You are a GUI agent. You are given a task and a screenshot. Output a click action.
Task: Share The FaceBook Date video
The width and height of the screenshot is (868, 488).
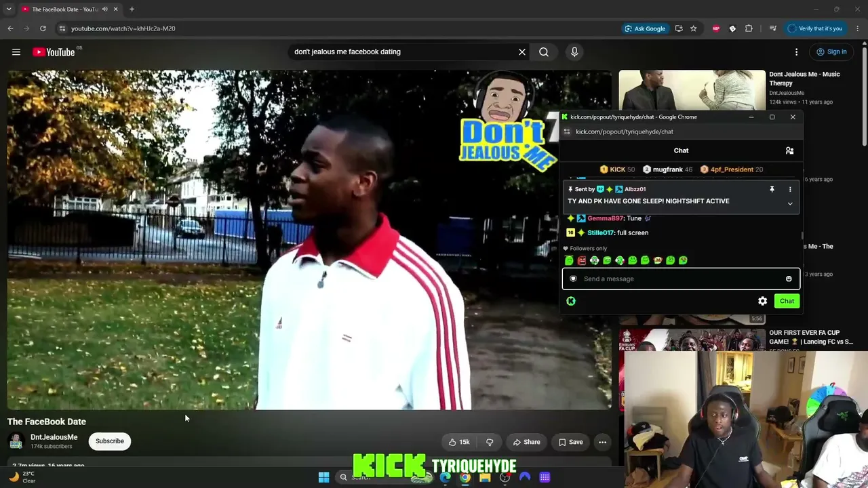526,442
